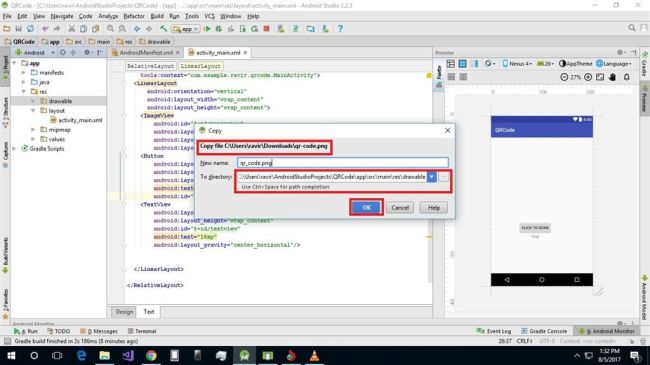Select the pan hand tool in Preview

coord(612,77)
